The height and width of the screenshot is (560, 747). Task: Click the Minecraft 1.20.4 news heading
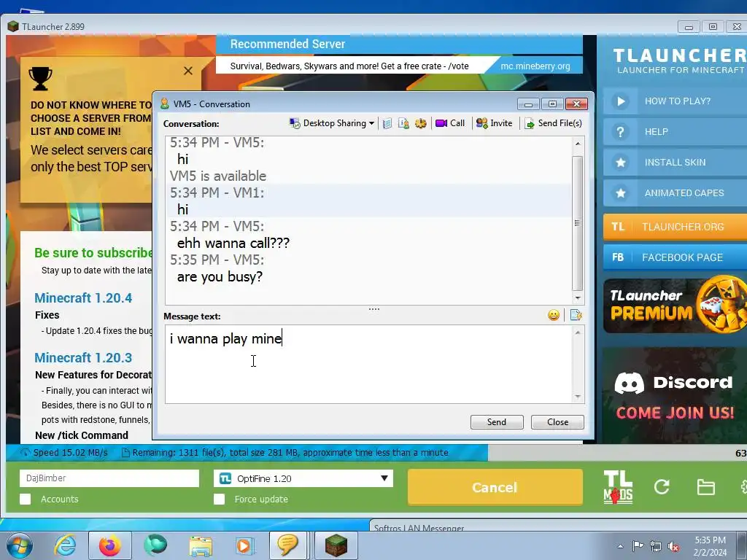[x=83, y=298]
